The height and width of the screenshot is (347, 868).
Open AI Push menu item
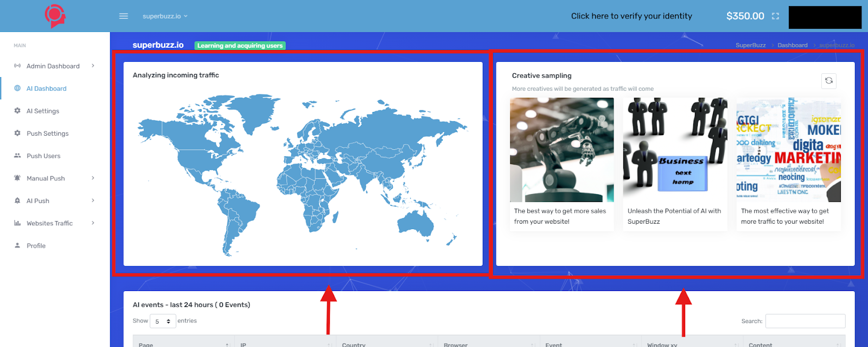click(38, 201)
